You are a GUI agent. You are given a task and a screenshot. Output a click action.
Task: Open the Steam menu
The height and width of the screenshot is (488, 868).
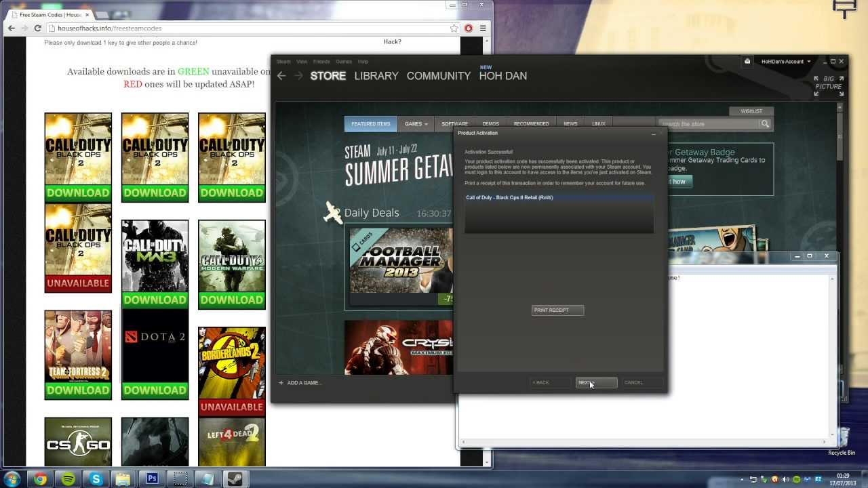[x=283, y=62]
